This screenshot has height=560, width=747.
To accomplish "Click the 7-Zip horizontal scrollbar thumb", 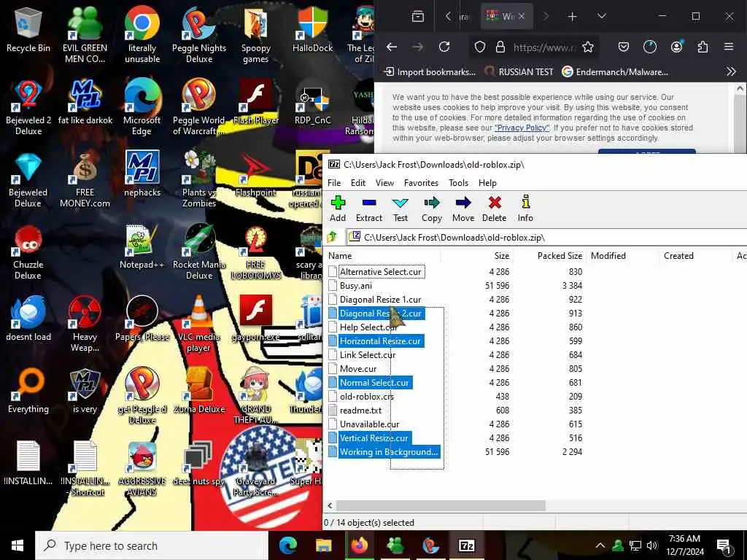I will pos(441,505).
